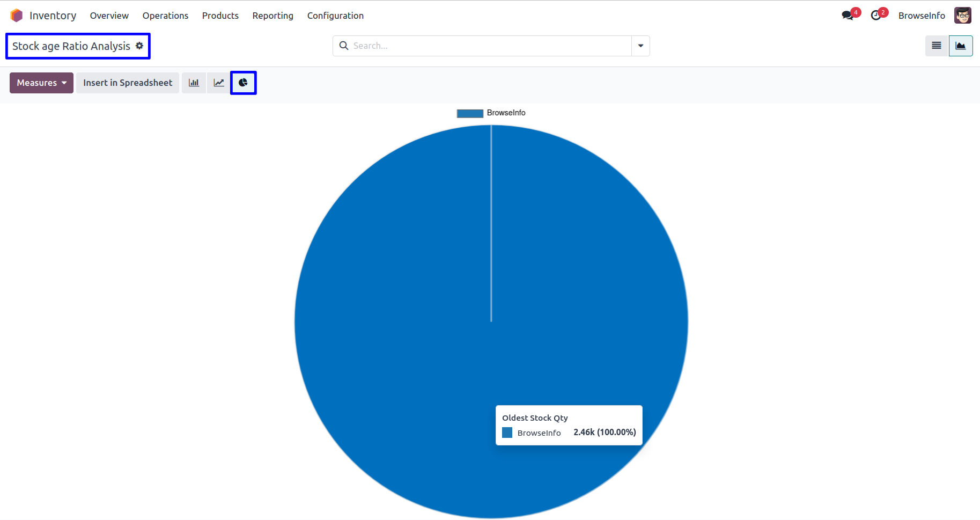Image resolution: width=980 pixels, height=520 pixels.
Task: Open the messages conversation icon
Action: [x=848, y=16]
